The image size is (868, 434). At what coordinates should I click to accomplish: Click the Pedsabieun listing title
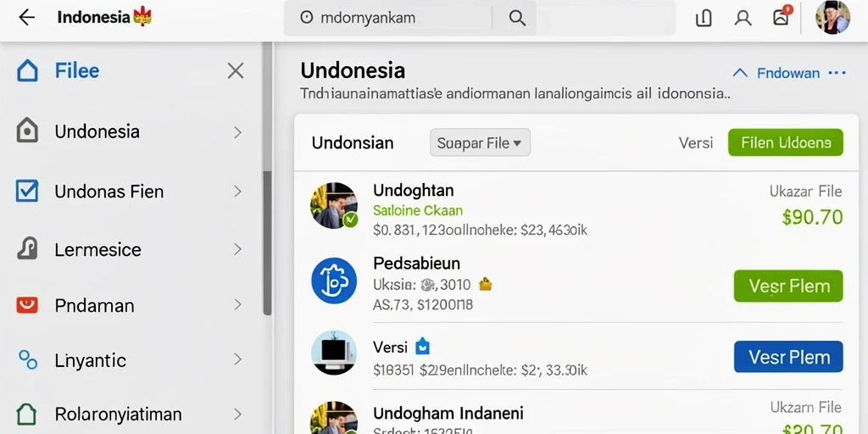417,263
